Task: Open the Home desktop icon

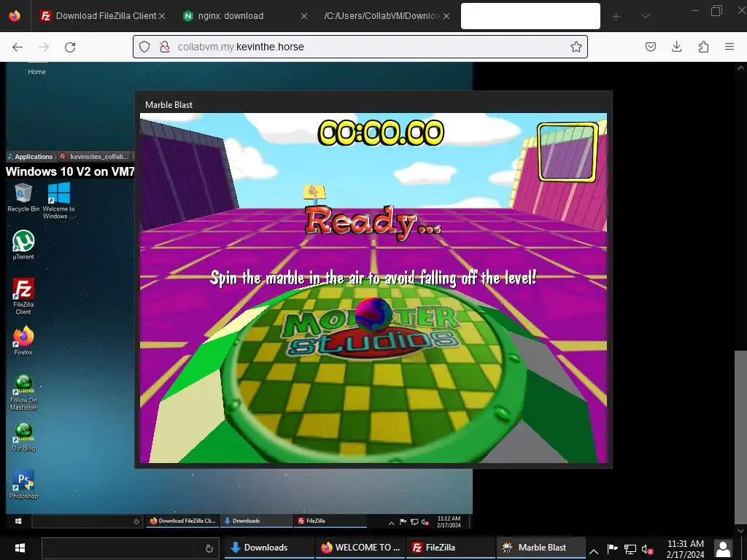Action: point(36,69)
